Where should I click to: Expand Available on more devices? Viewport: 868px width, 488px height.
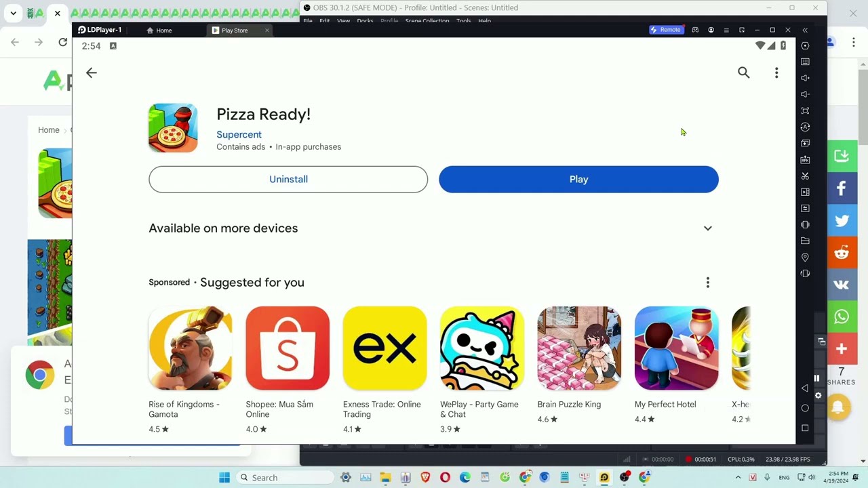click(x=708, y=228)
